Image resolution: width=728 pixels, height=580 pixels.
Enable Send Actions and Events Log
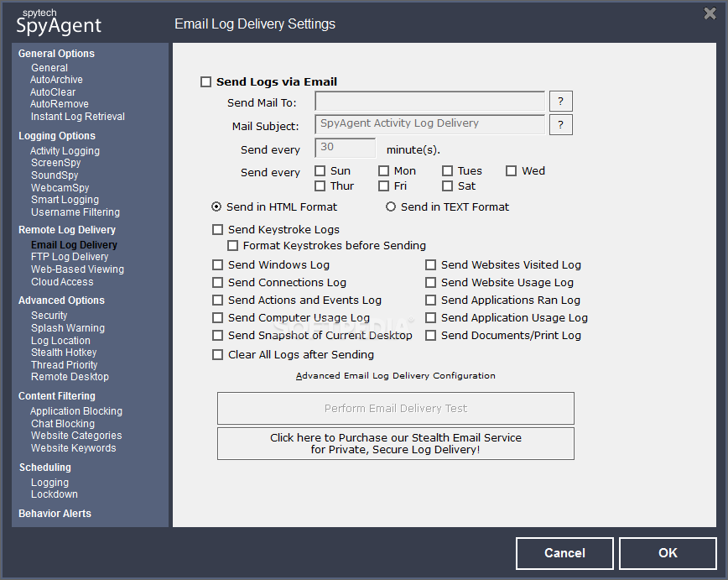(217, 300)
